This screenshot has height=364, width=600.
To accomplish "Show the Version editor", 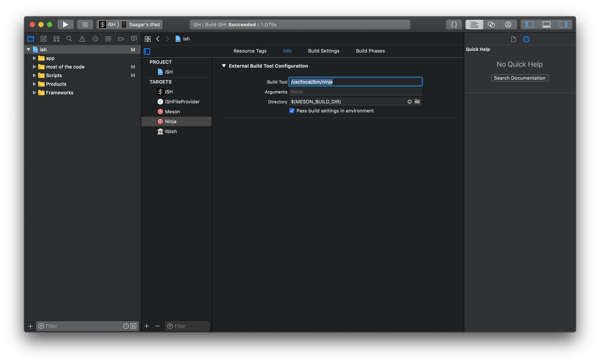I will 508,25.
